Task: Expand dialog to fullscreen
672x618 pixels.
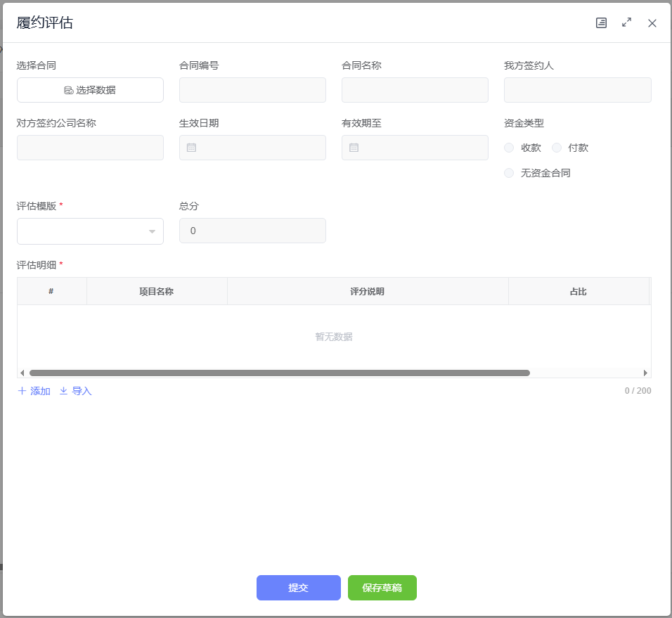Action: pyautogui.click(x=626, y=23)
